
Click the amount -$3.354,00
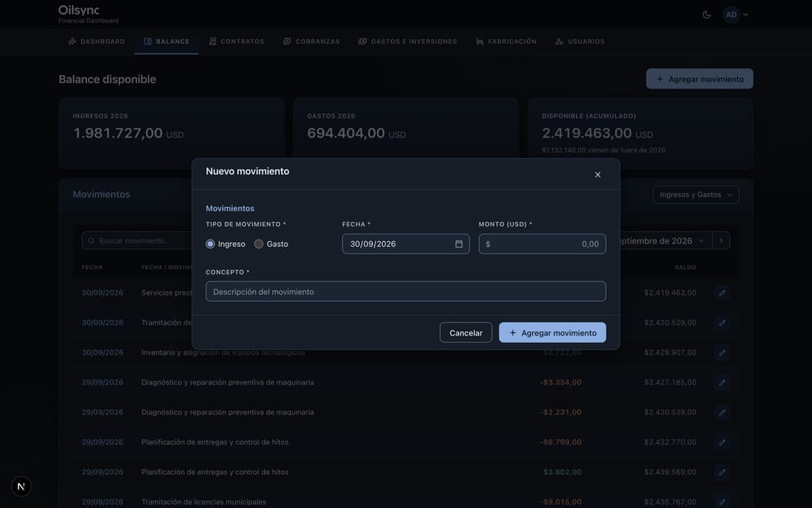click(x=561, y=383)
